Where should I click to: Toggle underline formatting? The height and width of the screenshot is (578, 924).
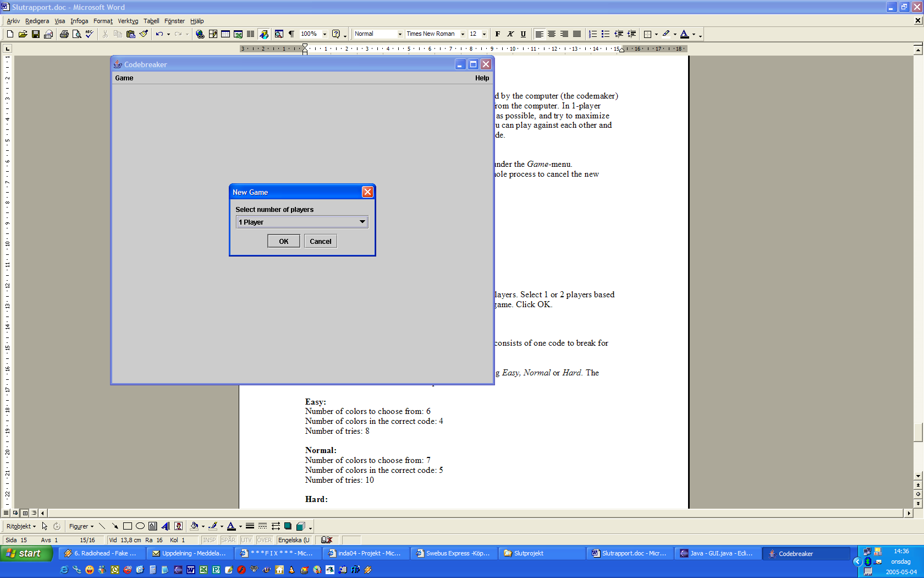(523, 34)
